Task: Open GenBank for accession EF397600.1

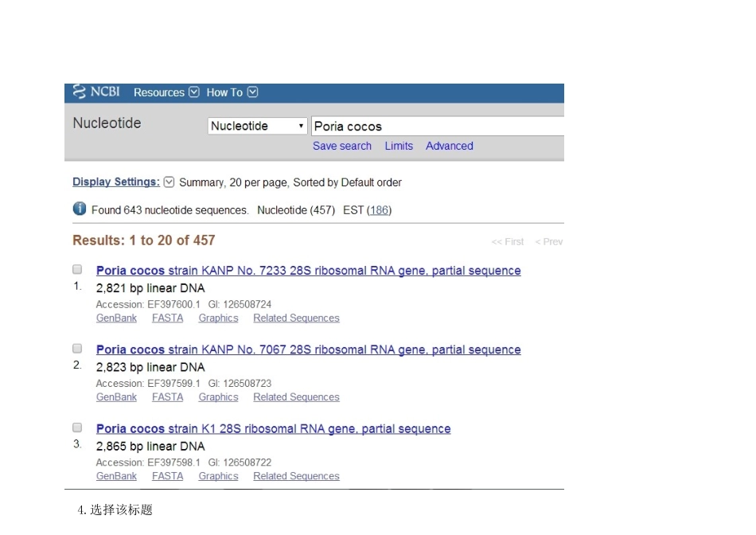Action: point(116,318)
